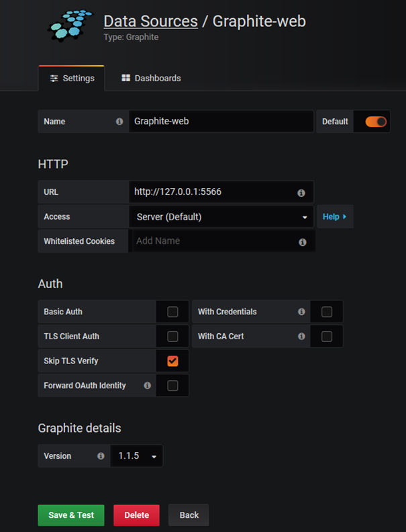Click the Graphite details heading

tap(80, 428)
